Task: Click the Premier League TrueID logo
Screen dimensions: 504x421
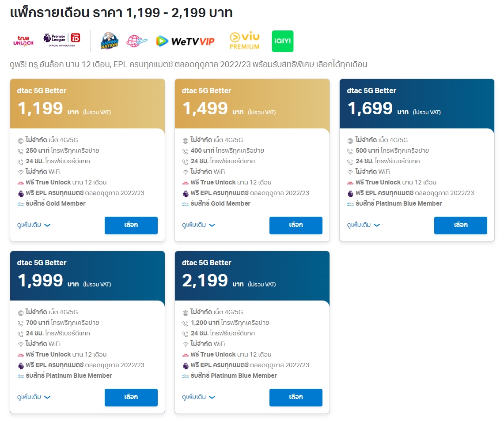Action: pos(62,40)
